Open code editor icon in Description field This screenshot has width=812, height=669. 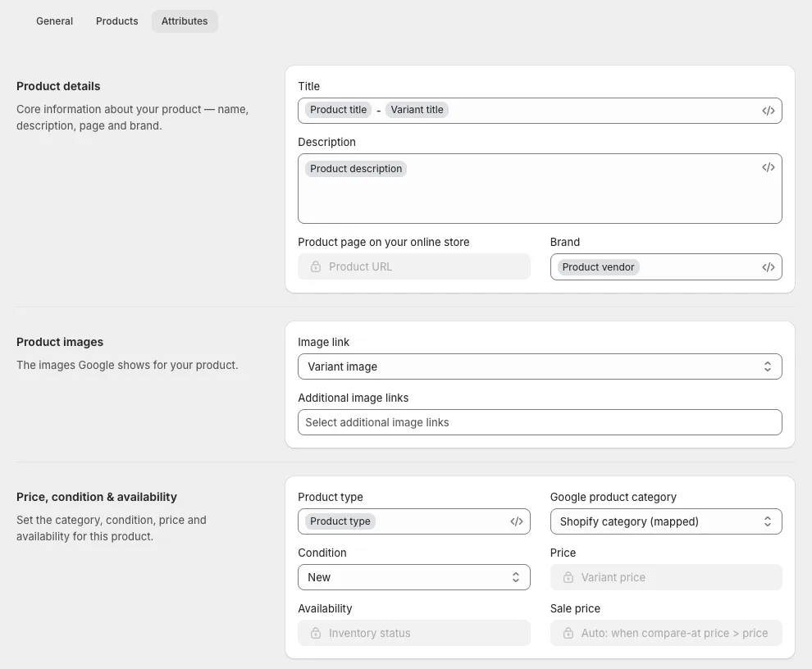[x=768, y=167]
